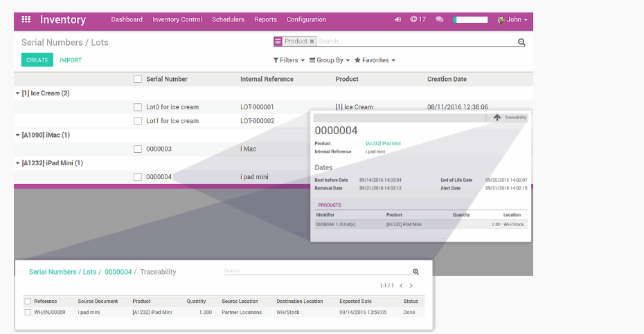This screenshot has height=334, width=644.
Task: Click the IMPORT button
Action: pyautogui.click(x=71, y=60)
